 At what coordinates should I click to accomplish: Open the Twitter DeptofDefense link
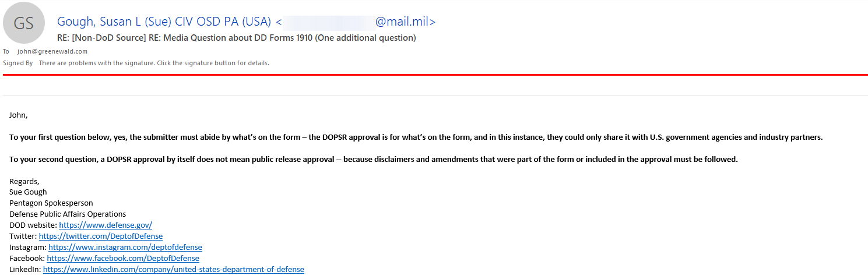(x=101, y=236)
